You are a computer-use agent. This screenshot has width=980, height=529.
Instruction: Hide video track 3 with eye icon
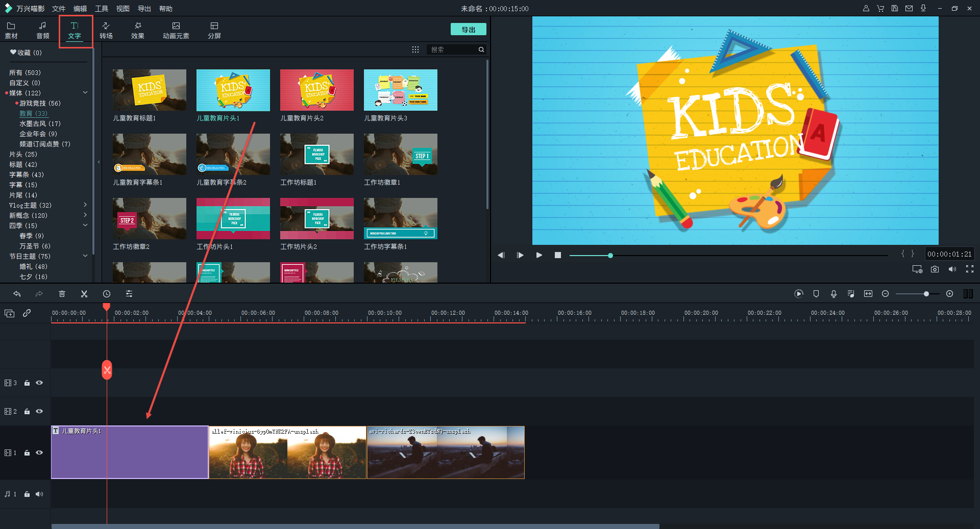(x=39, y=383)
